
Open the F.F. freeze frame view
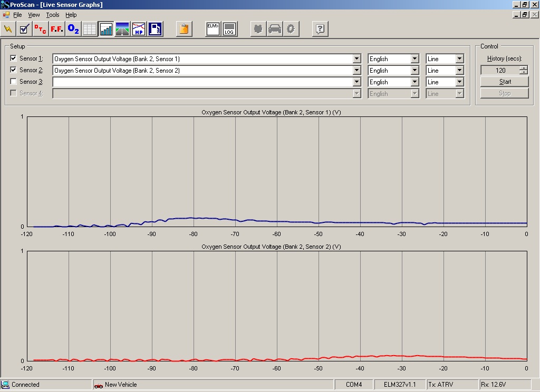click(x=57, y=29)
